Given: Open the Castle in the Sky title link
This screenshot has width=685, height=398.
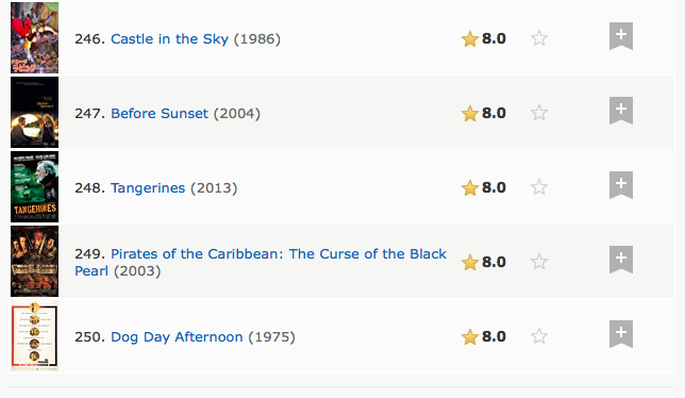Looking at the screenshot, I should 170,39.
